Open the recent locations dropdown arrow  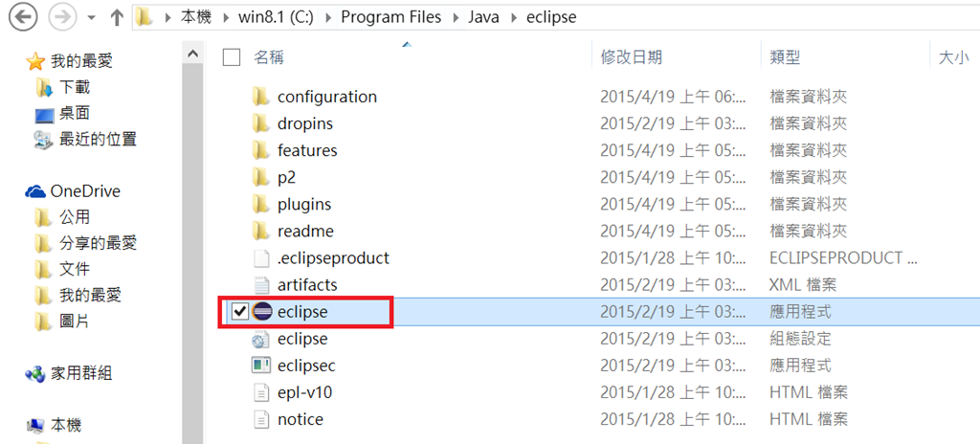[x=91, y=17]
